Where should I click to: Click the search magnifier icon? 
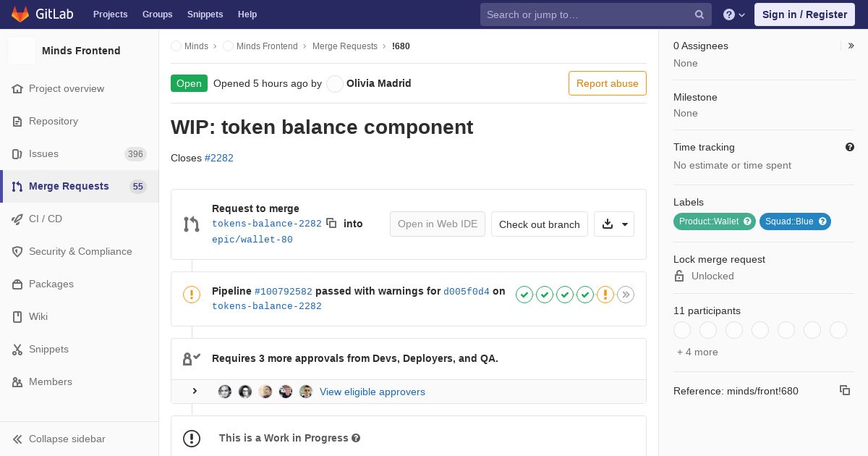(699, 14)
